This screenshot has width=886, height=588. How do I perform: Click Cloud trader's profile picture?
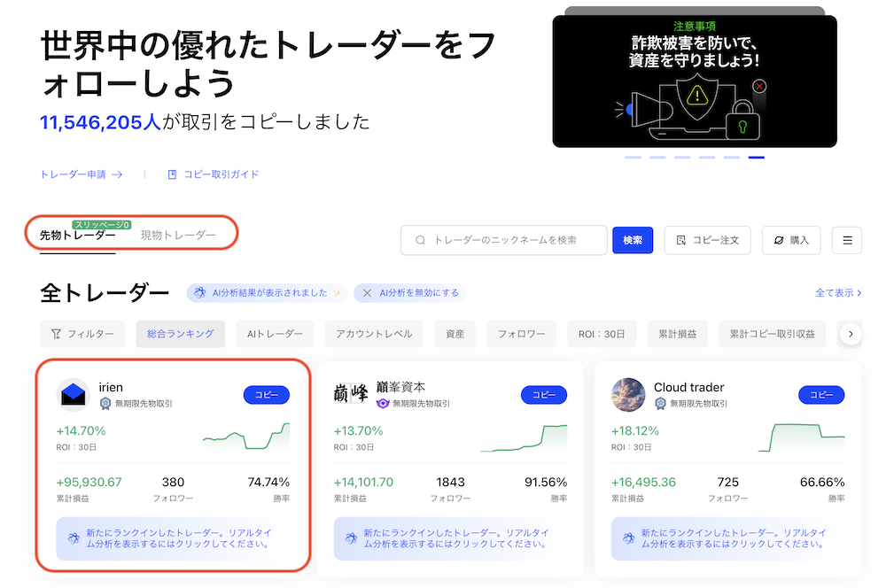tap(628, 395)
